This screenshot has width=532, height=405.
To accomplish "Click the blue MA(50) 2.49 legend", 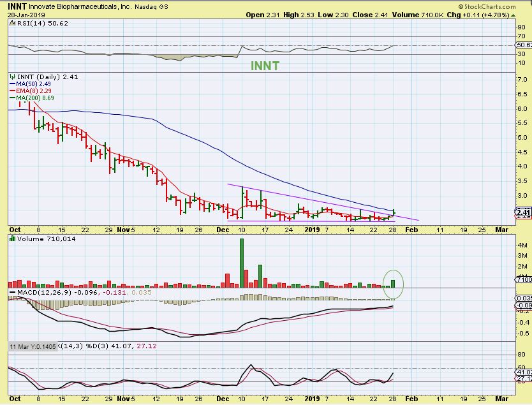I will point(30,84).
